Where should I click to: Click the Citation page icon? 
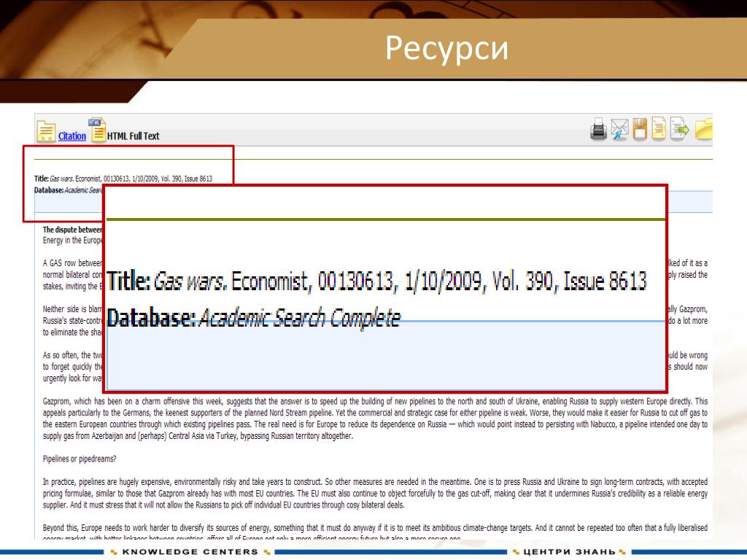(46, 131)
